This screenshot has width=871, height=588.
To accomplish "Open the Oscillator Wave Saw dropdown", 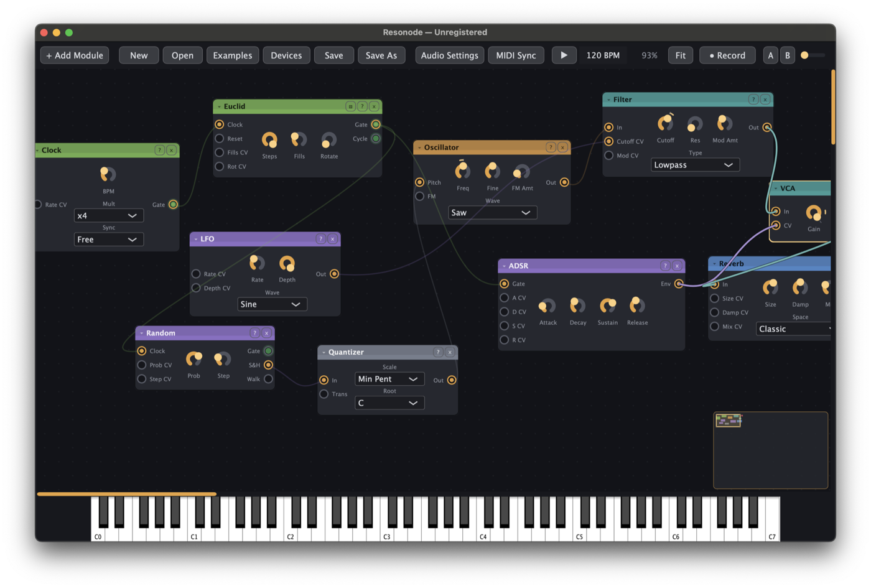I will coord(492,213).
